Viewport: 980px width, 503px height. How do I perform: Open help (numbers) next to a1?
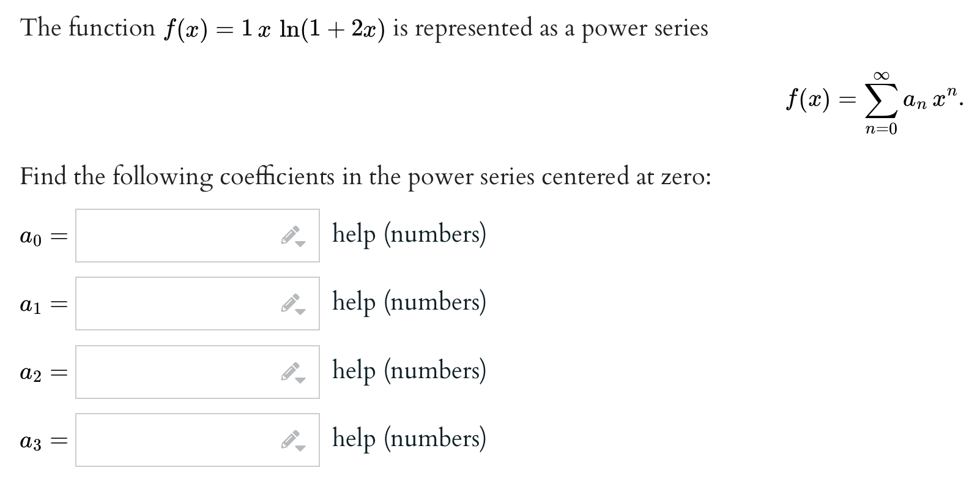[409, 302]
